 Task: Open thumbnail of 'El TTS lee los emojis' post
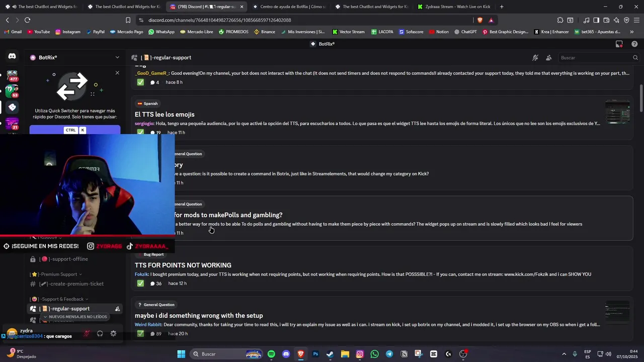[x=617, y=112]
